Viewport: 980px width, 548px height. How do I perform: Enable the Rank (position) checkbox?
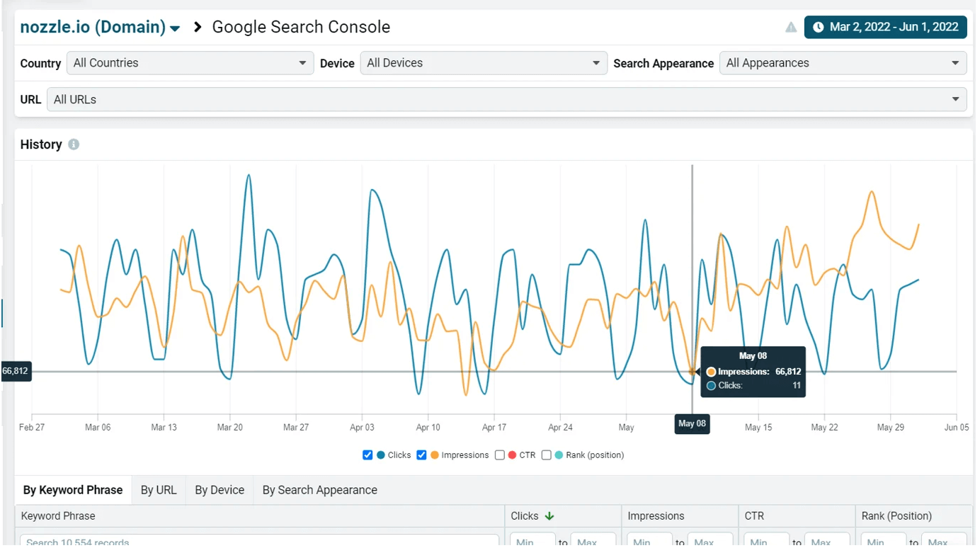547,455
